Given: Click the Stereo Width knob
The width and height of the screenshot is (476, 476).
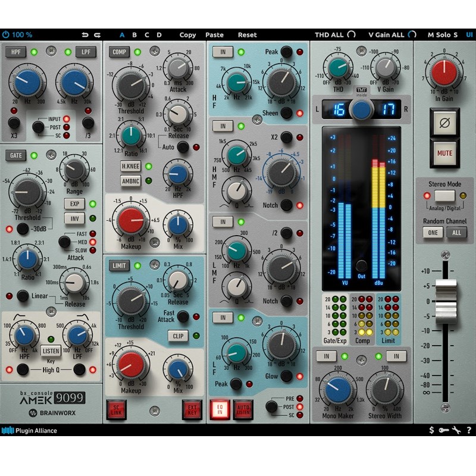Looking at the screenshot, I should 385,390.
